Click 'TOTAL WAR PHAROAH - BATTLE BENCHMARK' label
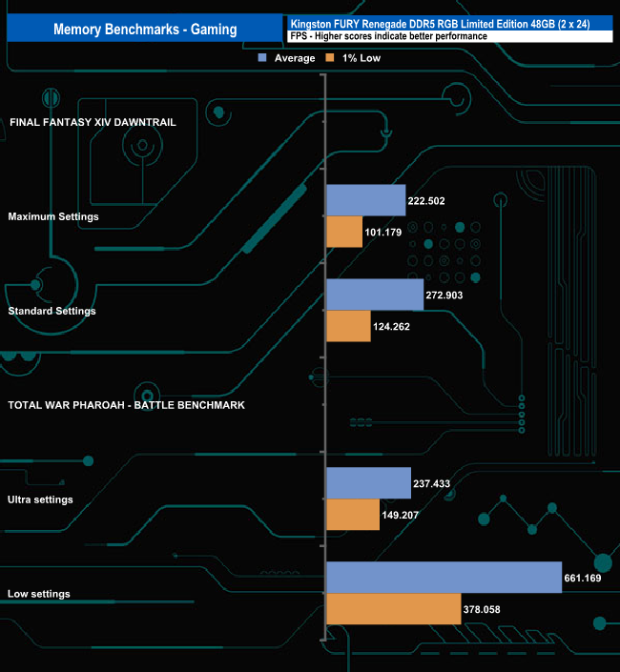 (x=127, y=405)
